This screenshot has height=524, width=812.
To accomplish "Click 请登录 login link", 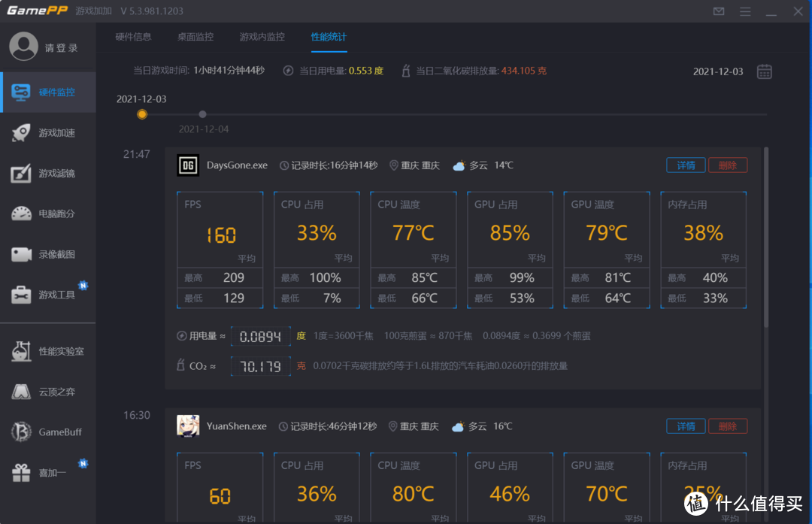I will [61, 47].
